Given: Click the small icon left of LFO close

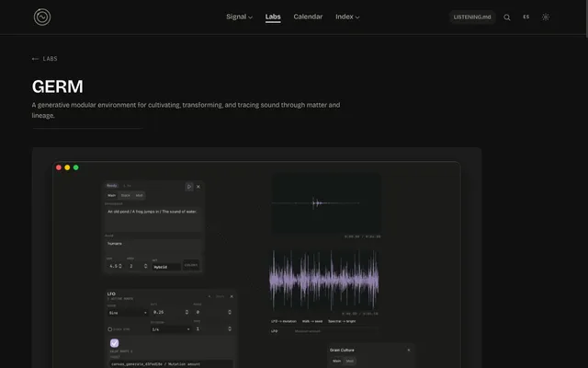Looking at the screenshot, I should [x=209, y=296].
